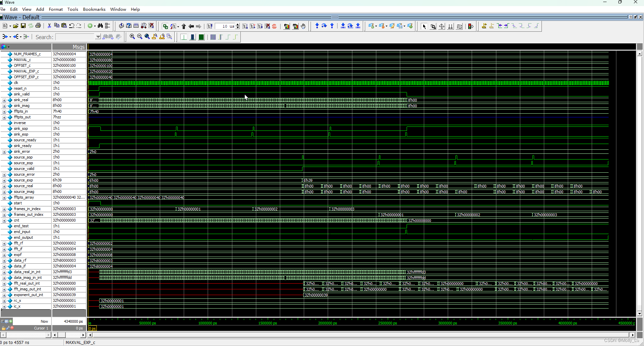Viewport: 644px width, 346px height.
Task: Open the Format menu
Action: pyautogui.click(x=56, y=9)
